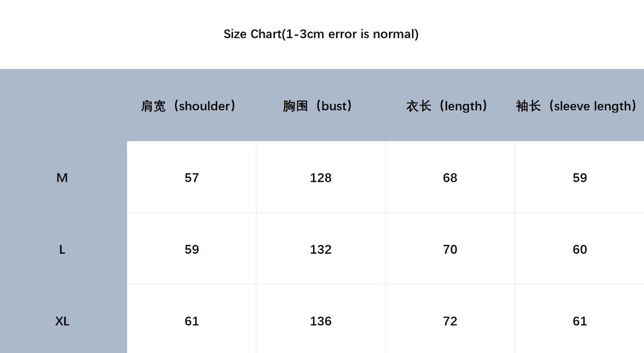644x353 pixels.
Task: Click the M shoulder value 57
Action: 192,178
